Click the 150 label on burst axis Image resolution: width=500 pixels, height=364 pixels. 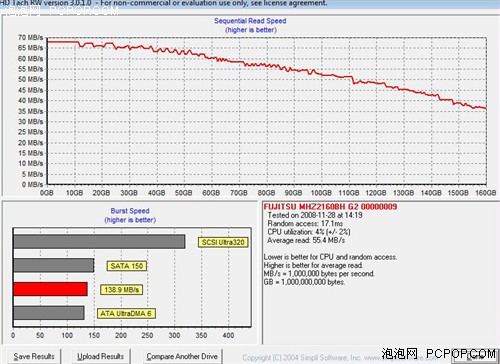pos(94,335)
